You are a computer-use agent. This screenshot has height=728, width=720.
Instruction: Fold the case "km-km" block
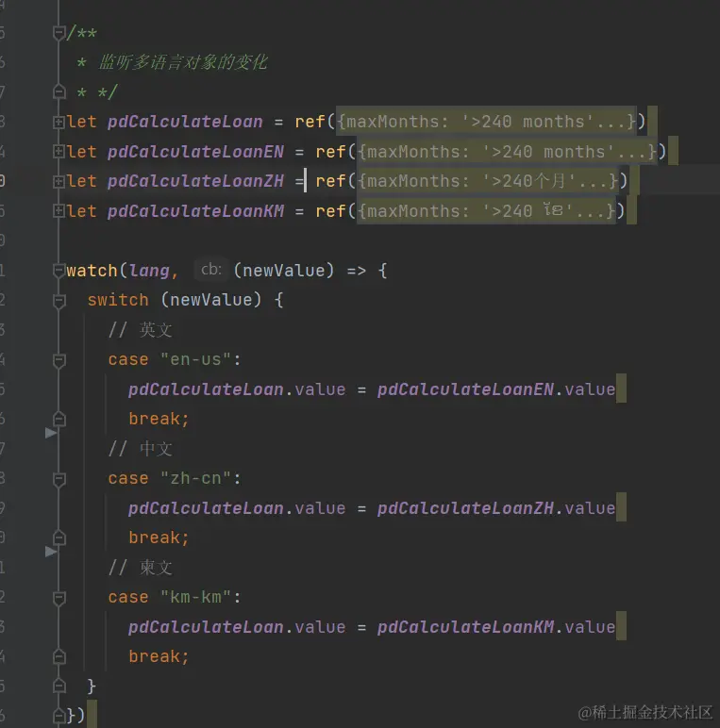tap(59, 598)
